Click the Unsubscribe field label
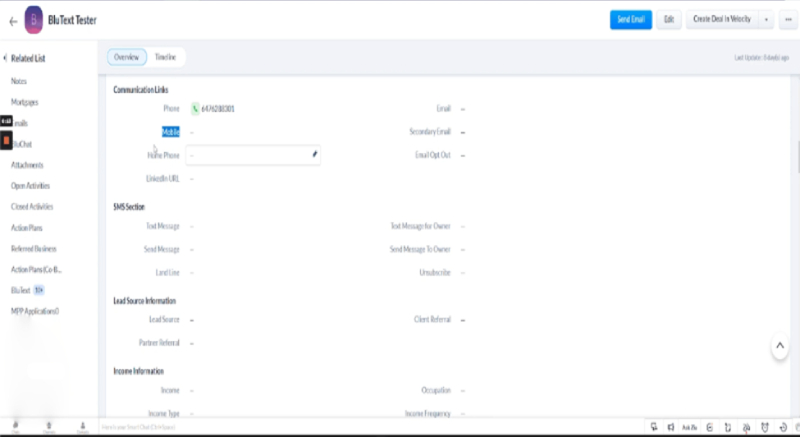Image resolution: width=800 pixels, height=437 pixels. point(435,273)
